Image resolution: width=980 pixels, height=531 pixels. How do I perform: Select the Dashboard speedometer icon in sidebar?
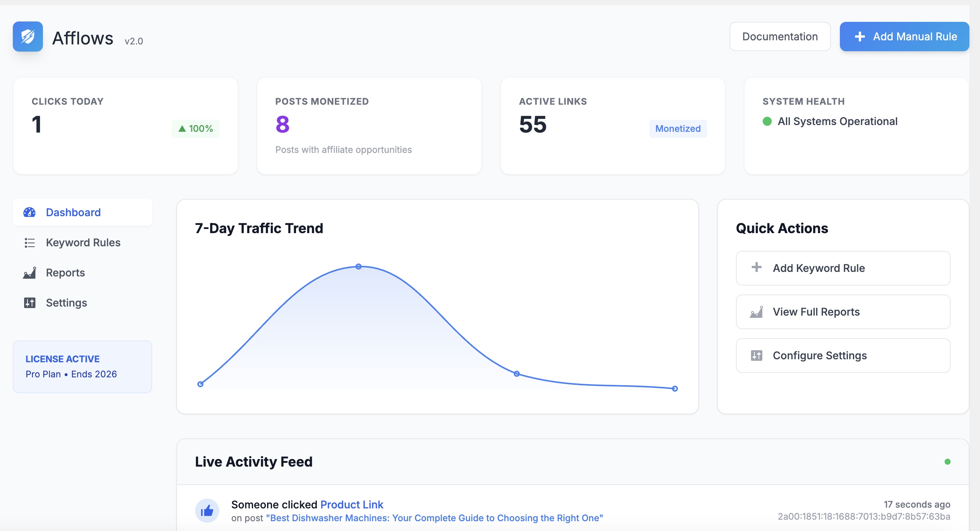[x=30, y=212]
